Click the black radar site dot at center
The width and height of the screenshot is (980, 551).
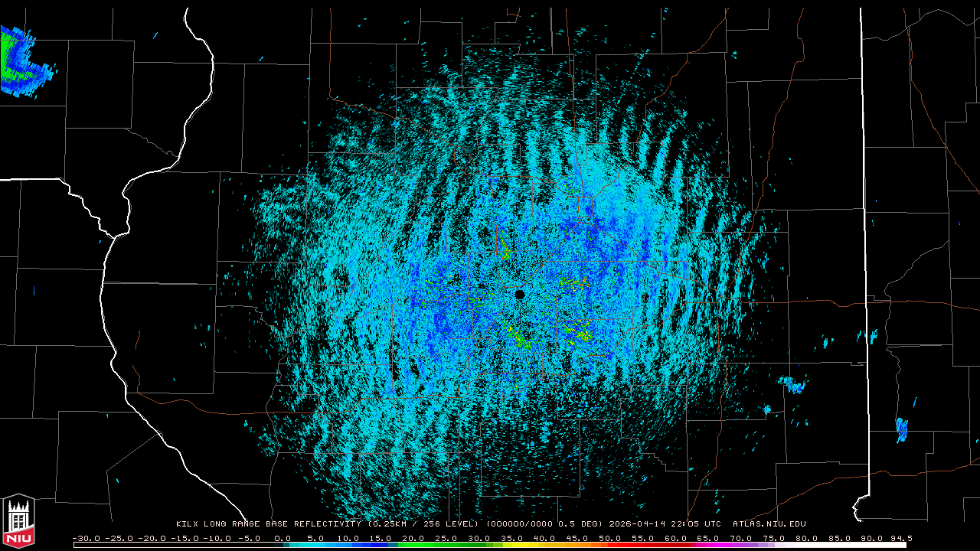tap(520, 295)
